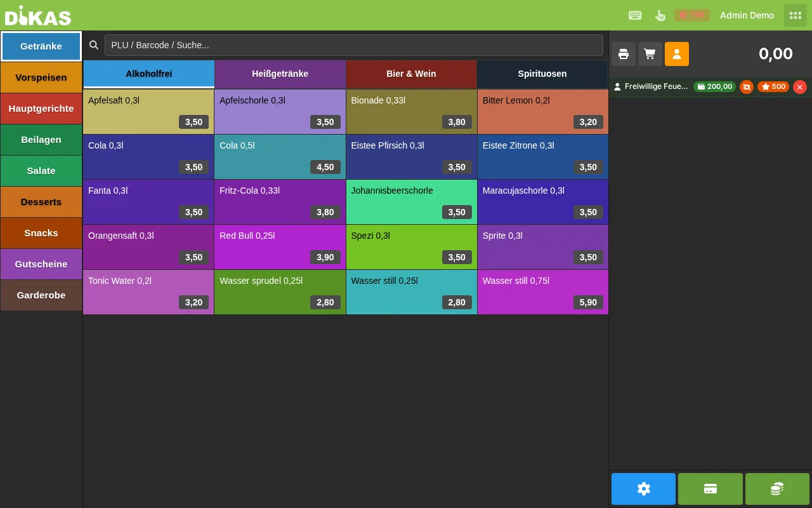The height and width of the screenshot is (508, 812).
Task: Pay with cash using coins button
Action: coord(777,489)
